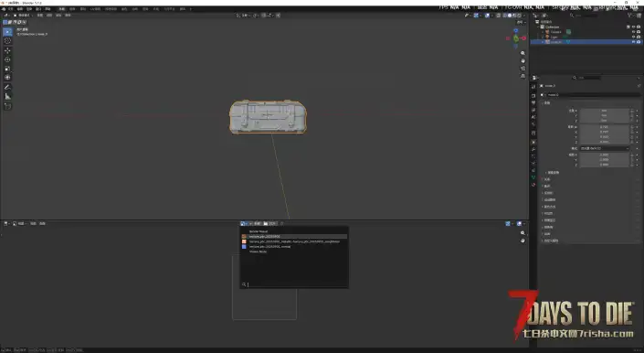Click the Location X value field

[604, 111]
